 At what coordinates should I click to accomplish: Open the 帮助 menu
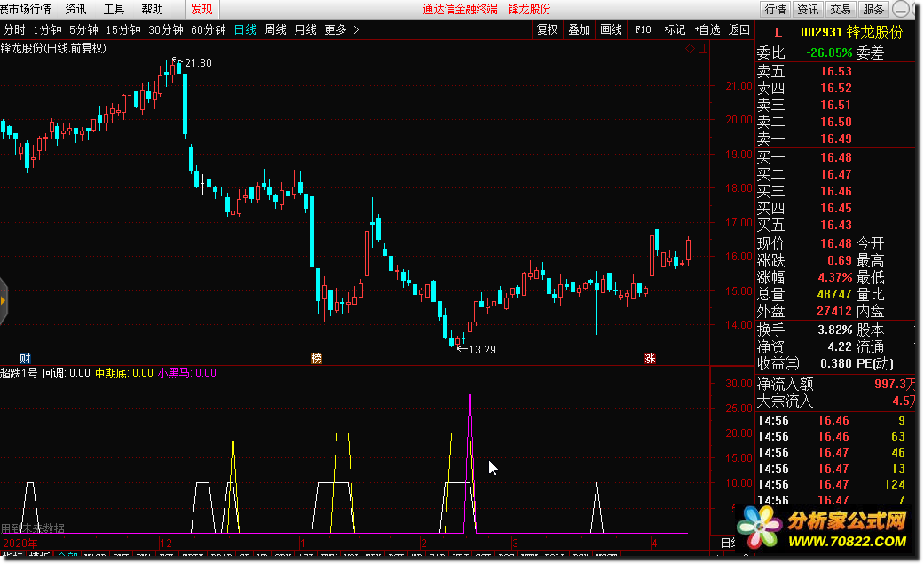point(152,10)
